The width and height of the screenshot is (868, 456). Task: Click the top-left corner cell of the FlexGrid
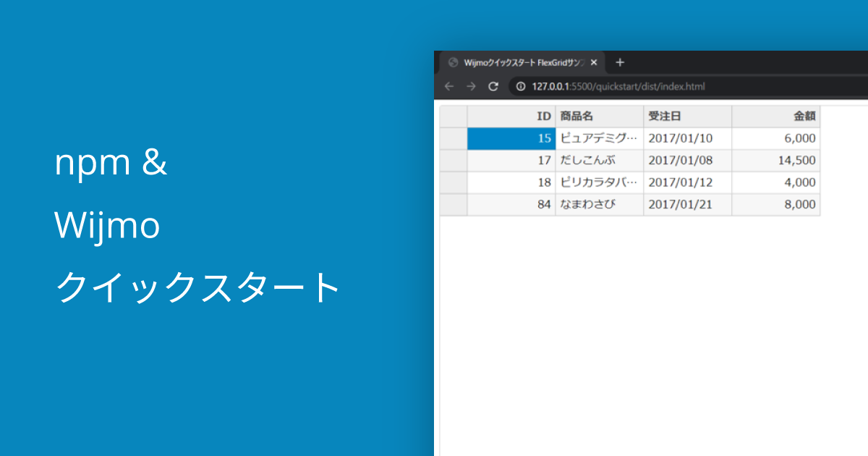[453, 117]
